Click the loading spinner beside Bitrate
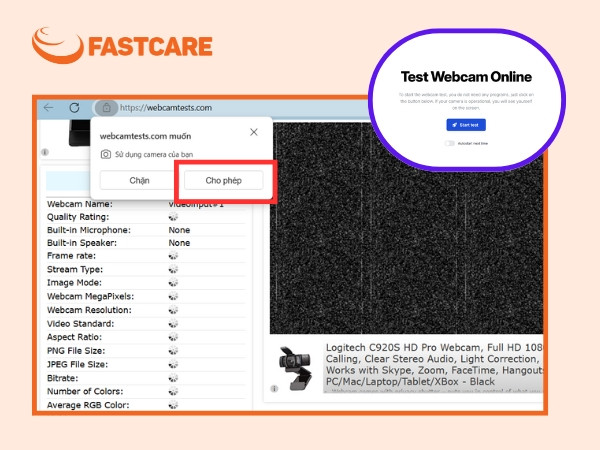Screen dimensions: 600x450 pyautogui.click(x=173, y=378)
